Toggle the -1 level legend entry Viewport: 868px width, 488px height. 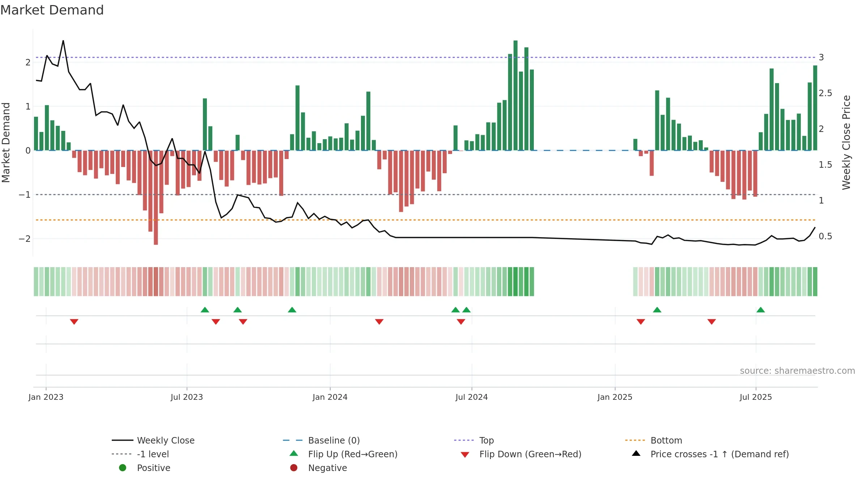[x=140, y=454]
